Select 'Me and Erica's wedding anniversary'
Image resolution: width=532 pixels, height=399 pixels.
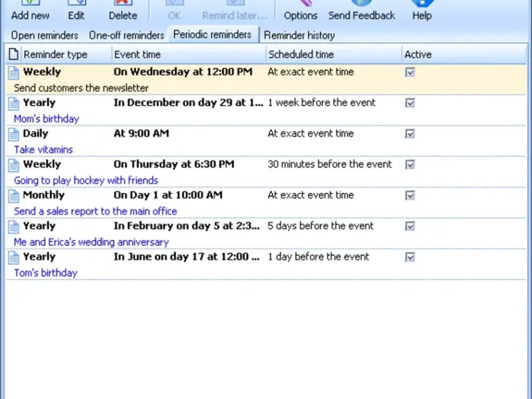91,242
